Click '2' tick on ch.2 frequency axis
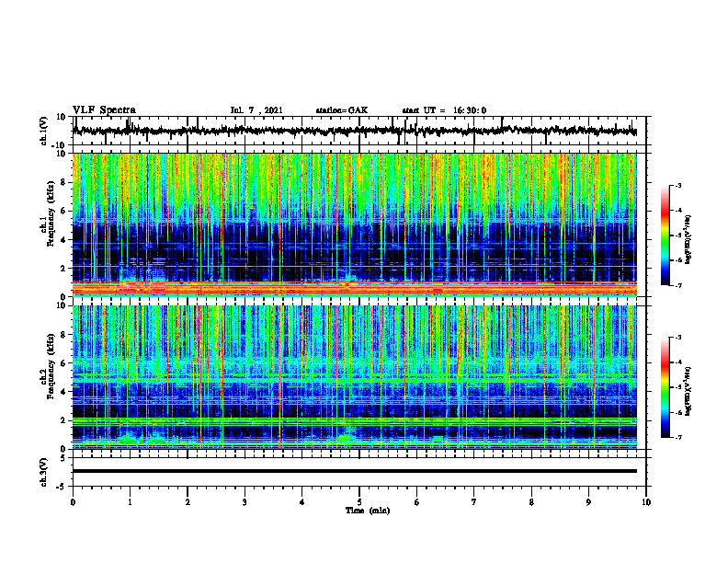The image size is (728, 563). pos(64,420)
